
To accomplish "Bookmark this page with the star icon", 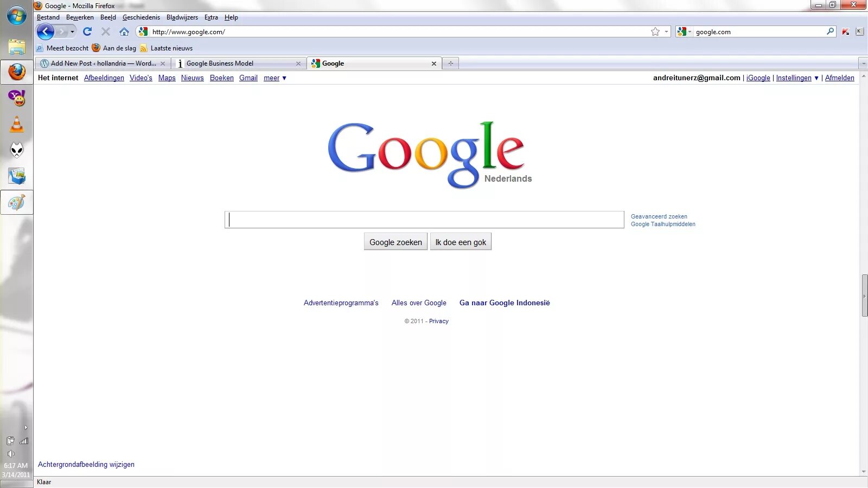I will 655,31.
